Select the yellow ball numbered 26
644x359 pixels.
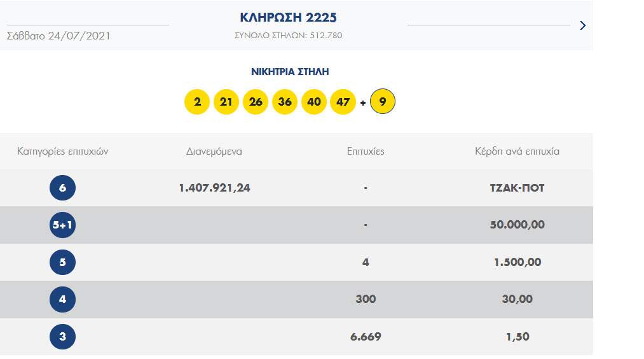pyautogui.click(x=256, y=102)
